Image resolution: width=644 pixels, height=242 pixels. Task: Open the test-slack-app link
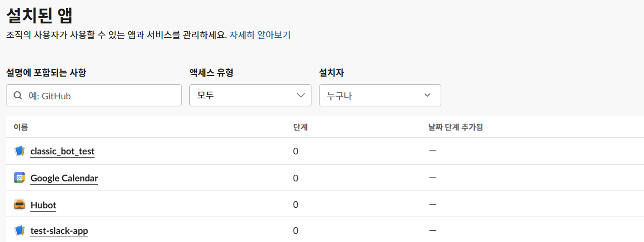pos(59,231)
